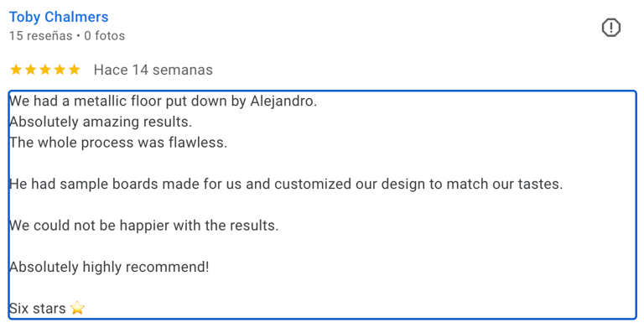Viewport: 644px width, 333px height.
Task: Click the word Alejandro in review
Action: pos(283,101)
